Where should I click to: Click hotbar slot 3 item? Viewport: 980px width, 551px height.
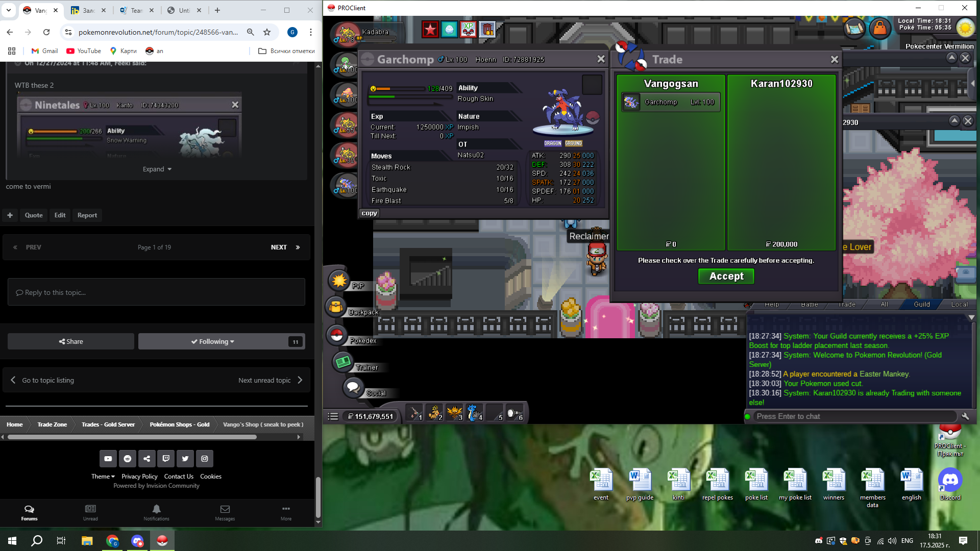[x=455, y=412]
